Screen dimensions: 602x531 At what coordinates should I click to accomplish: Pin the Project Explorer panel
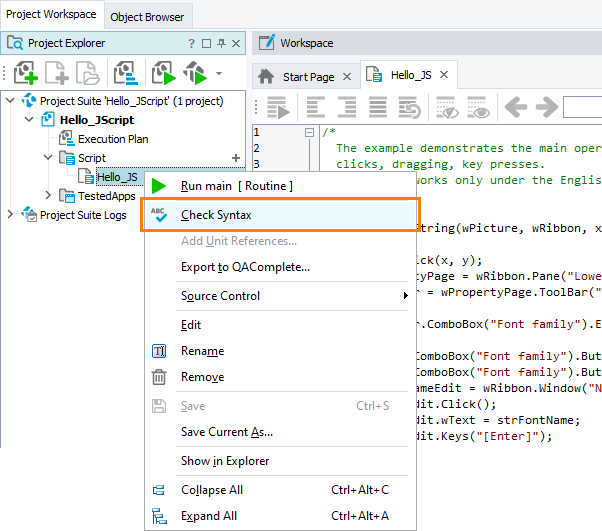coord(221,44)
